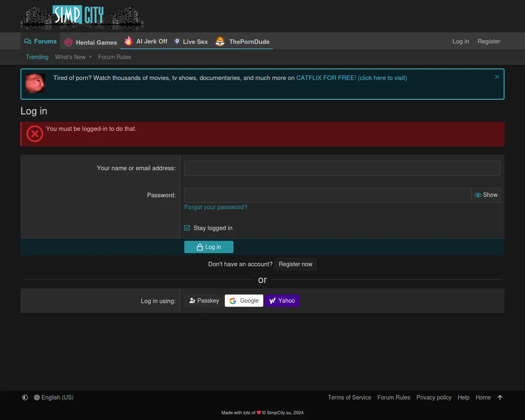Open the Forums tab

(x=40, y=41)
